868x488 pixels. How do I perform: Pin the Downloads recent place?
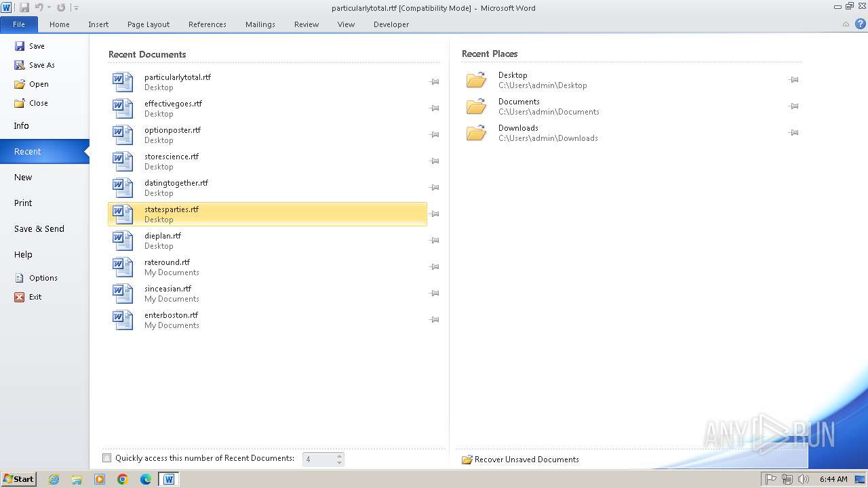(793, 133)
